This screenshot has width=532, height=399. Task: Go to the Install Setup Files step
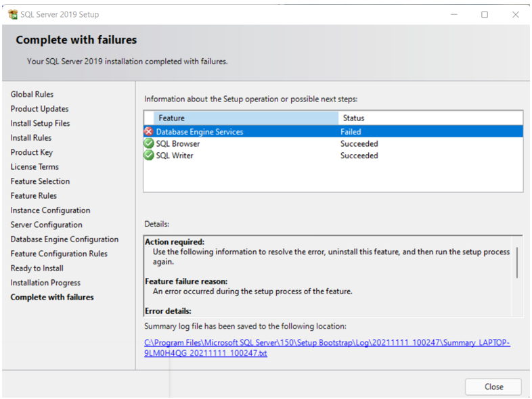[40, 123]
